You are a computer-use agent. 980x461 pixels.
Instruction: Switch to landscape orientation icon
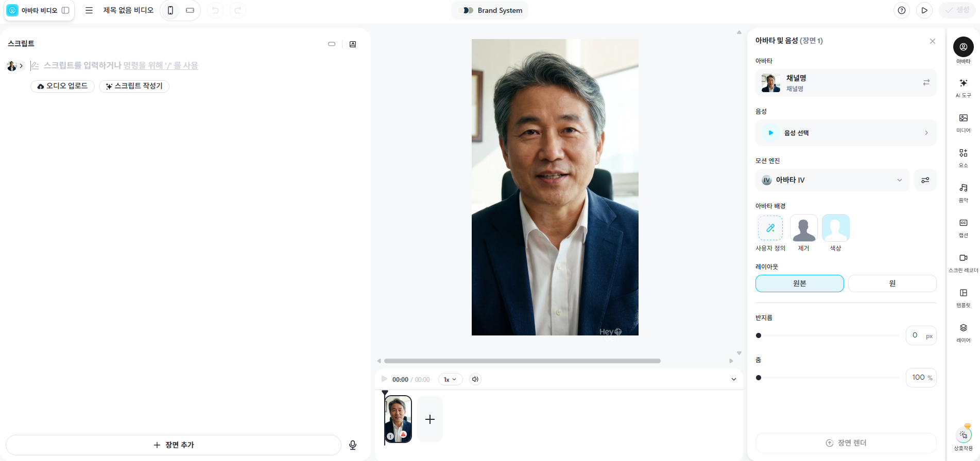tap(190, 10)
